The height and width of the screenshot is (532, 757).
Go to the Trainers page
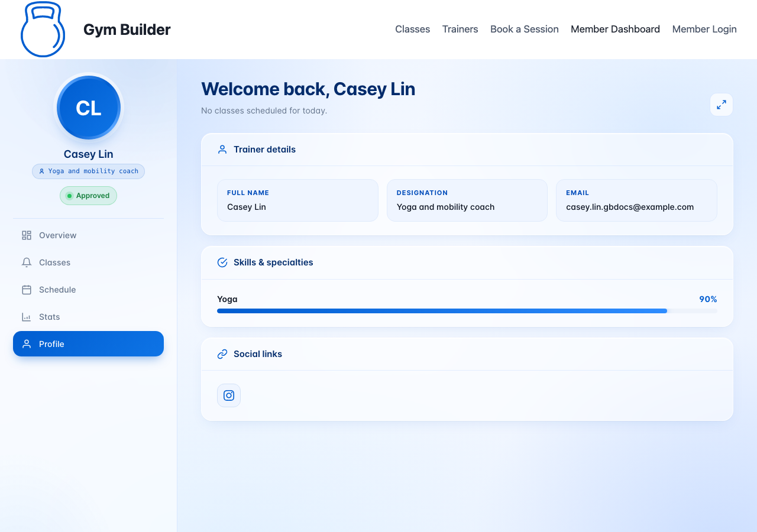click(460, 29)
